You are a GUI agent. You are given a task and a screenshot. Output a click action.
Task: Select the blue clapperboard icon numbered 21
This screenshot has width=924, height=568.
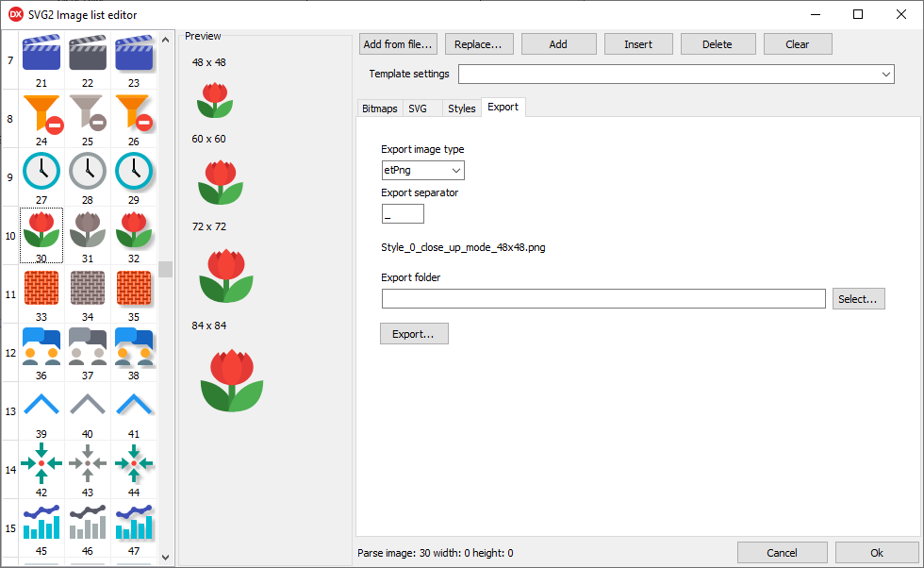(41, 54)
